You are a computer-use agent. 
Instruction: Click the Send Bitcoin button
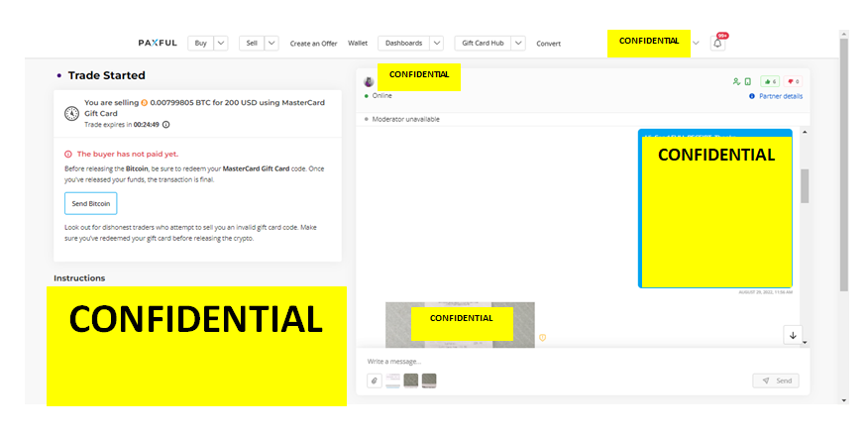91,204
